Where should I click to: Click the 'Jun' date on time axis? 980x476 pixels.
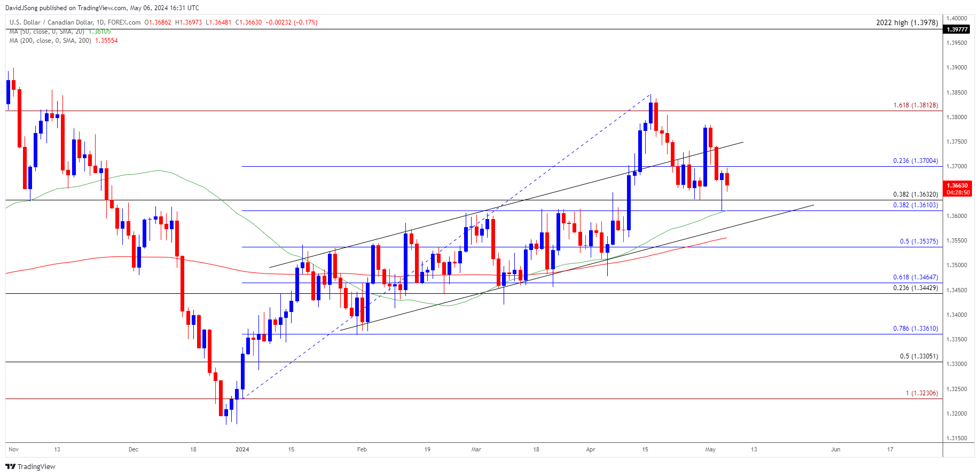click(836, 449)
